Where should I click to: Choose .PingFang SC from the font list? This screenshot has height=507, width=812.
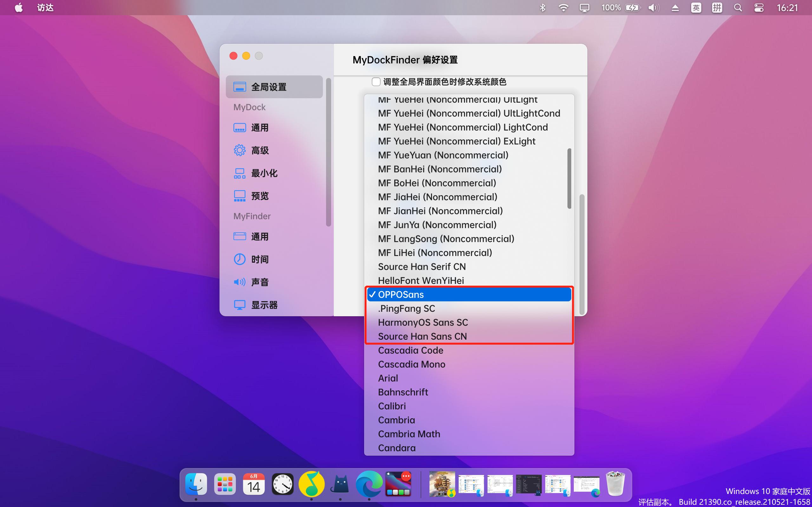pyautogui.click(x=406, y=308)
